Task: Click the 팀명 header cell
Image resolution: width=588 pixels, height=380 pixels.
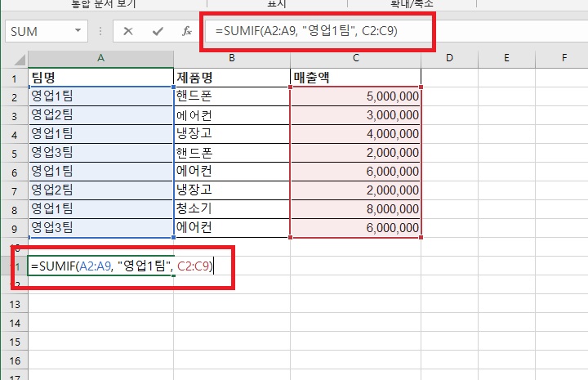Action: pyautogui.click(x=100, y=78)
